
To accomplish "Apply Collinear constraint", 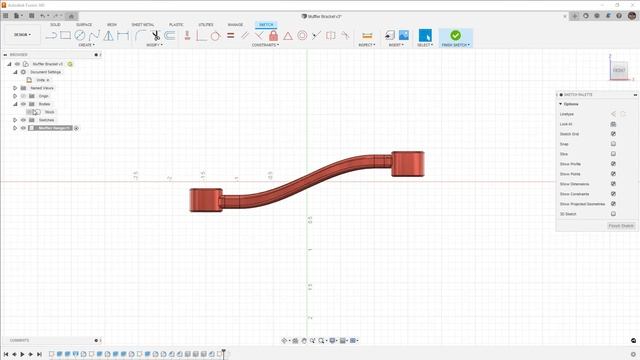I will 316,36.
